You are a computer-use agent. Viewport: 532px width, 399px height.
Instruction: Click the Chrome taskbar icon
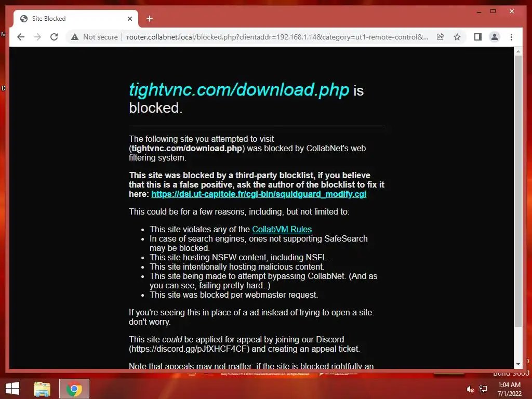(x=74, y=389)
